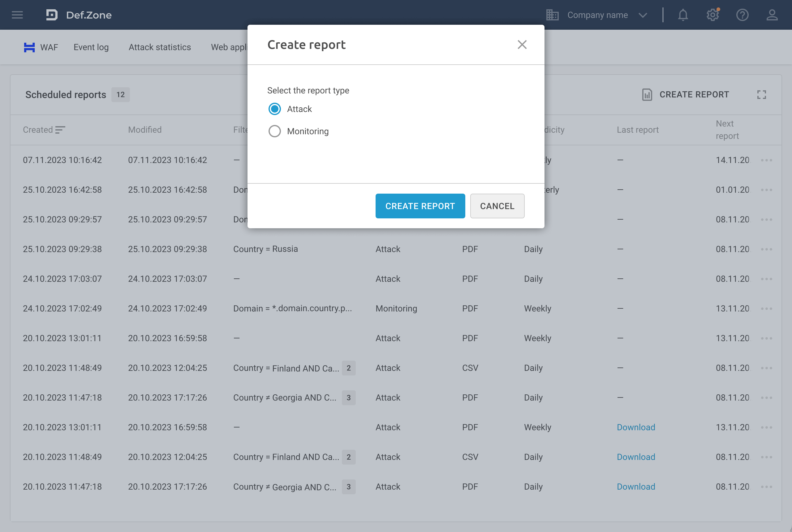The height and width of the screenshot is (532, 792).
Task: Open the user profile icon
Action: click(772, 15)
